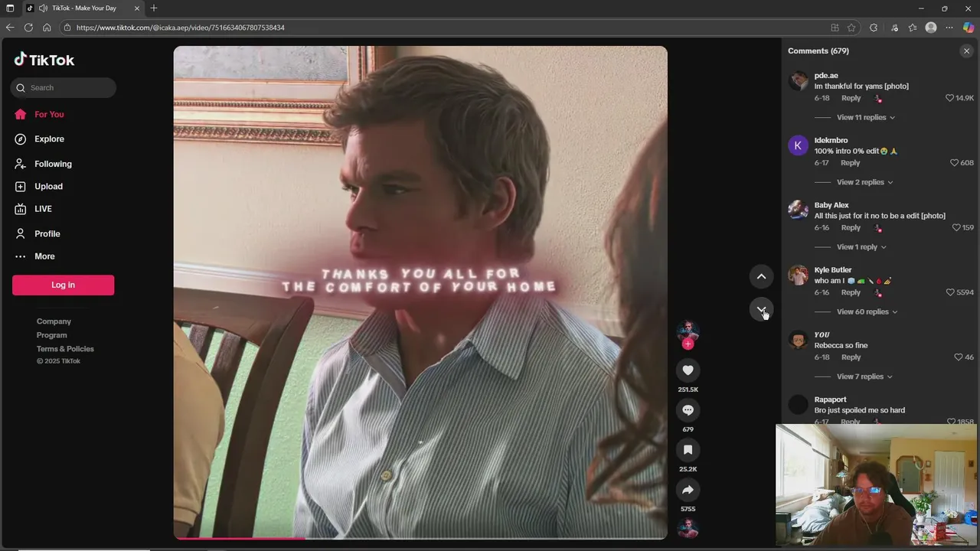Expand View 1 reply under Baby Alex
980x551 pixels.
861,247
